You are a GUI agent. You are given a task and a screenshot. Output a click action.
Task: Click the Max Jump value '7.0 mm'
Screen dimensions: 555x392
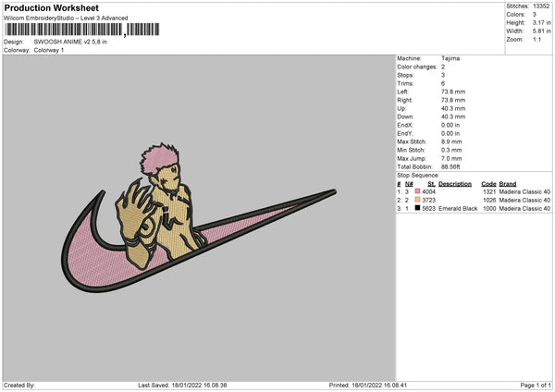pos(451,158)
